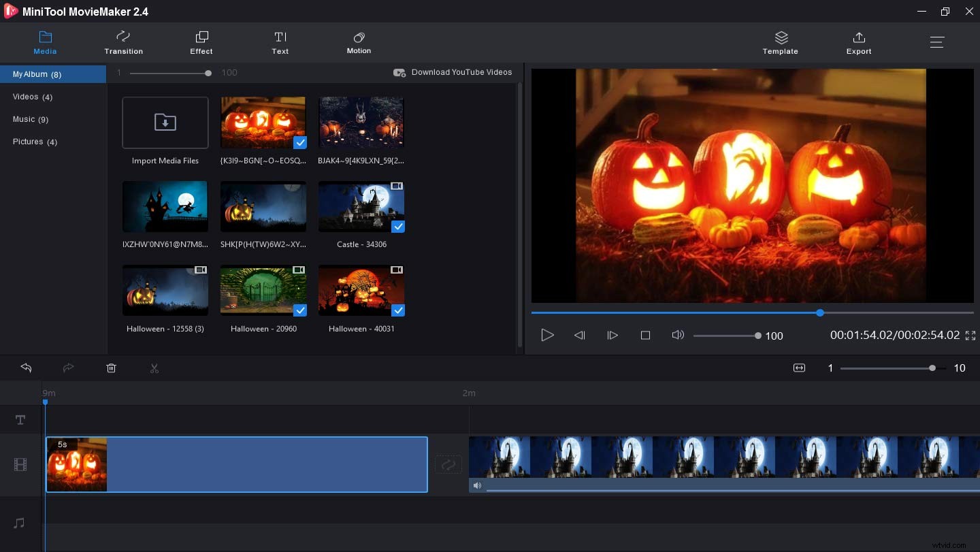Open the Motion panel
The height and width of the screenshot is (552, 980).
coord(359,42)
